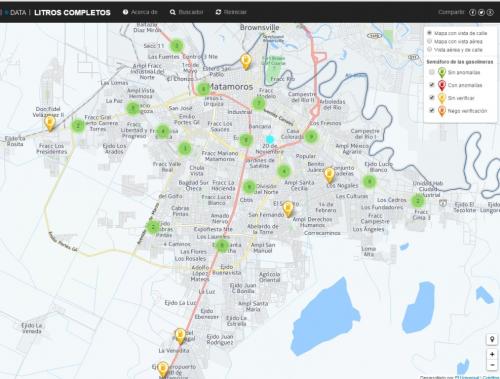Screen dimensions: 500x379
Task: Expand green cluster near Fracc Modelo
Action: click(x=259, y=104)
